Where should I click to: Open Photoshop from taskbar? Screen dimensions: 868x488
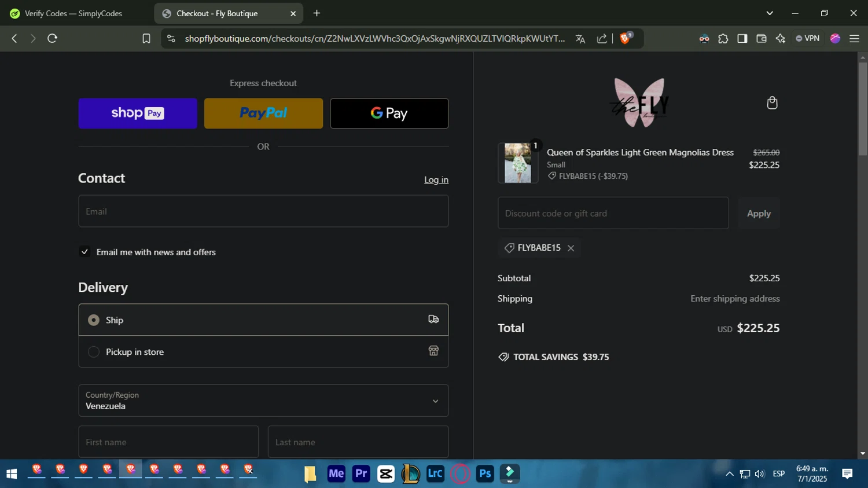[485, 474]
